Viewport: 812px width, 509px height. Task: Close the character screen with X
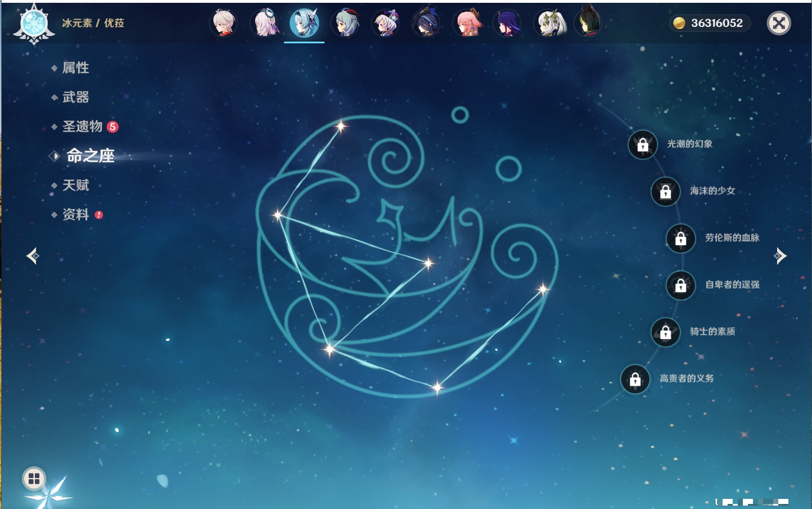(x=779, y=23)
